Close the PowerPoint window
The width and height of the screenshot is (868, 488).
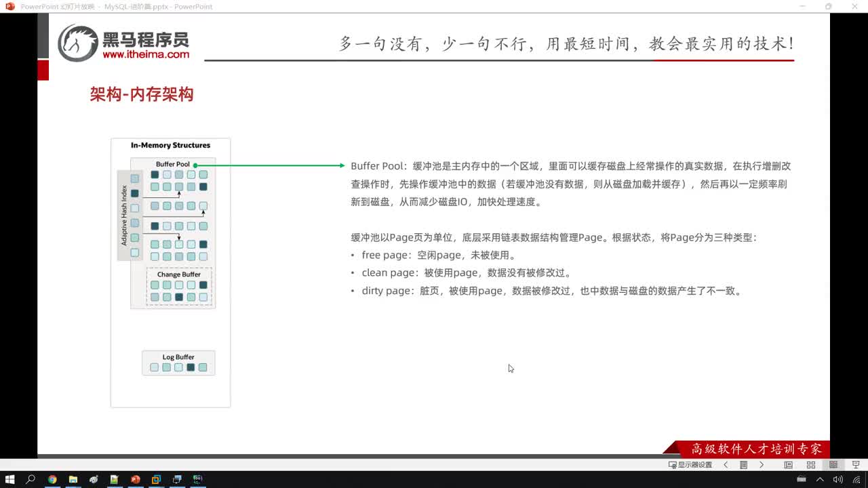[x=854, y=6]
